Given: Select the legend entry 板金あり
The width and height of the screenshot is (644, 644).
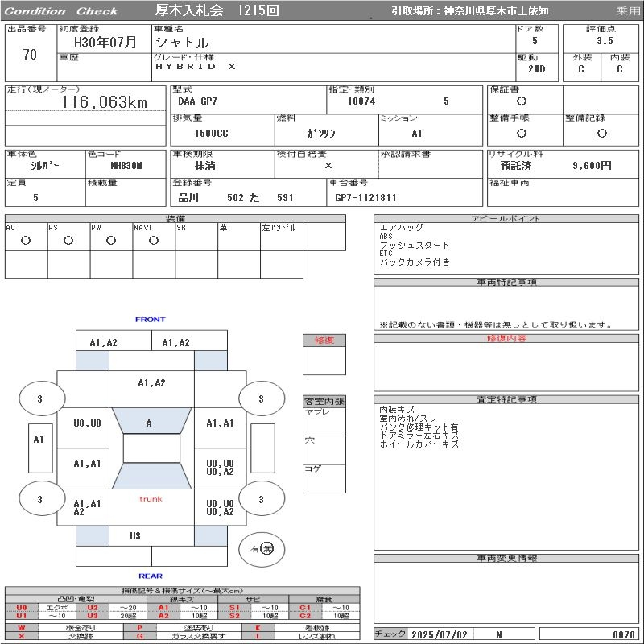Looking at the screenshot, I should pos(80,628).
